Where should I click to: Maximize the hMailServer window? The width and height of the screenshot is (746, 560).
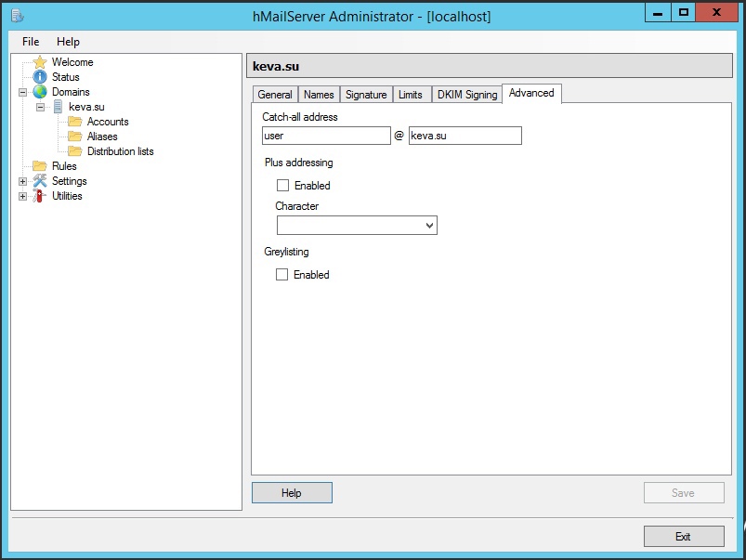[x=684, y=12]
